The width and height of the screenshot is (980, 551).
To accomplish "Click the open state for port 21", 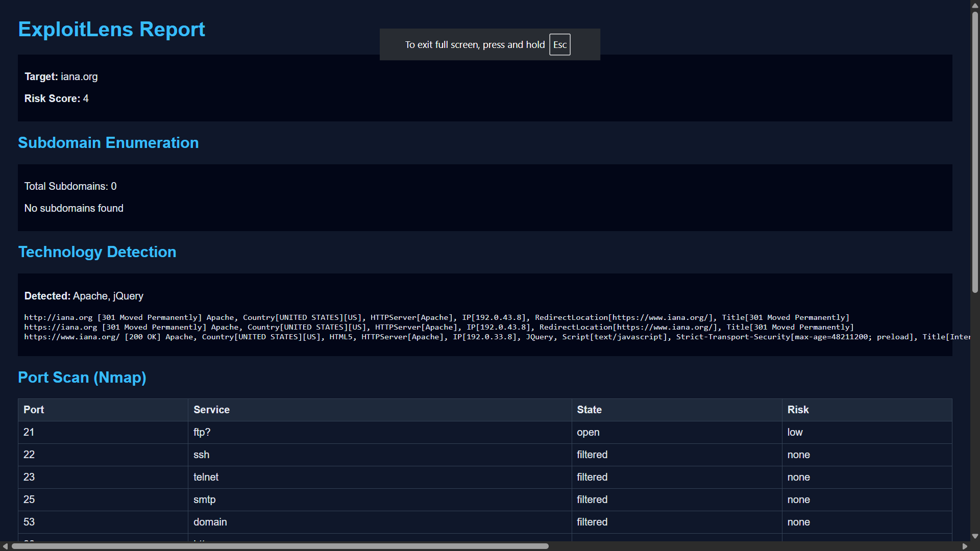I will 588,432.
